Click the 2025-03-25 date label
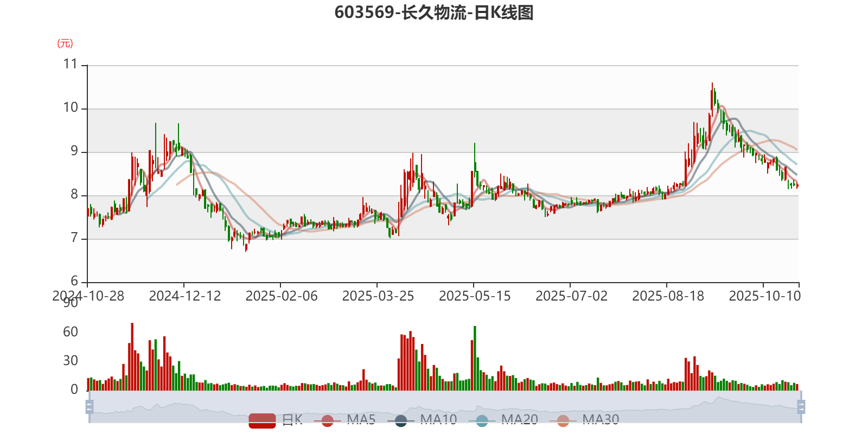The height and width of the screenshot is (434, 868). point(378,296)
